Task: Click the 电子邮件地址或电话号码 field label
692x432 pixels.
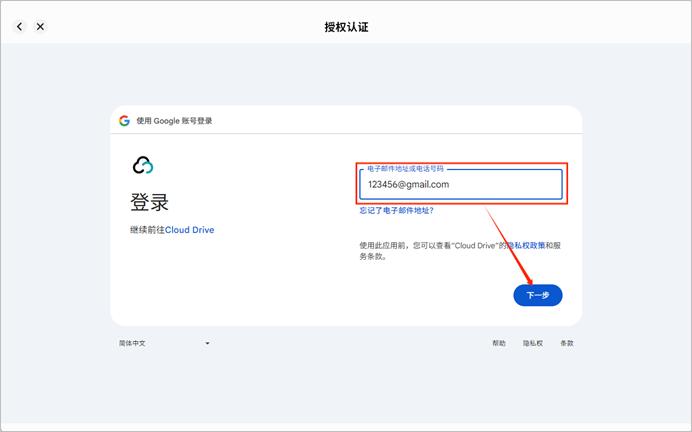Action: pyautogui.click(x=405, y=169)
